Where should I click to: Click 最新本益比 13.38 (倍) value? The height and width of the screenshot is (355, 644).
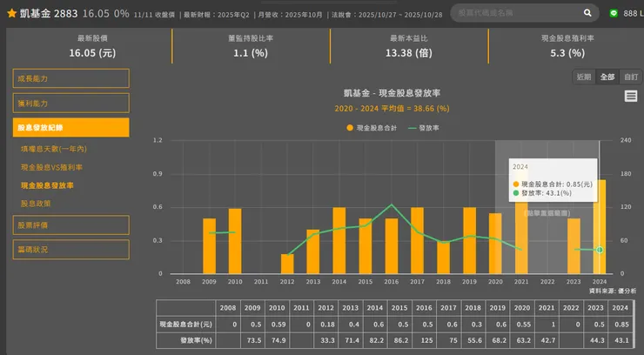[409, 53]
